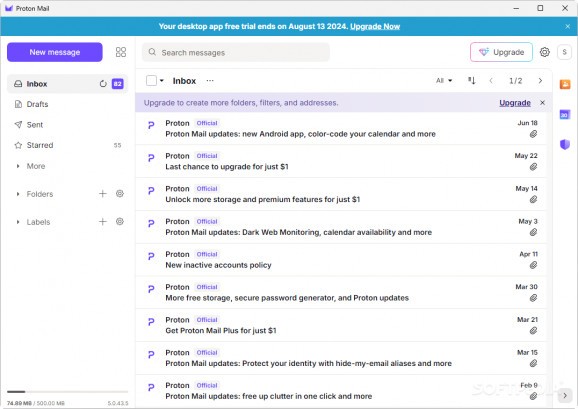Viewport: 578px width, 409px height.
Task: Show side panel toggle arrow at bottom right
Action: tap(565, 395)
